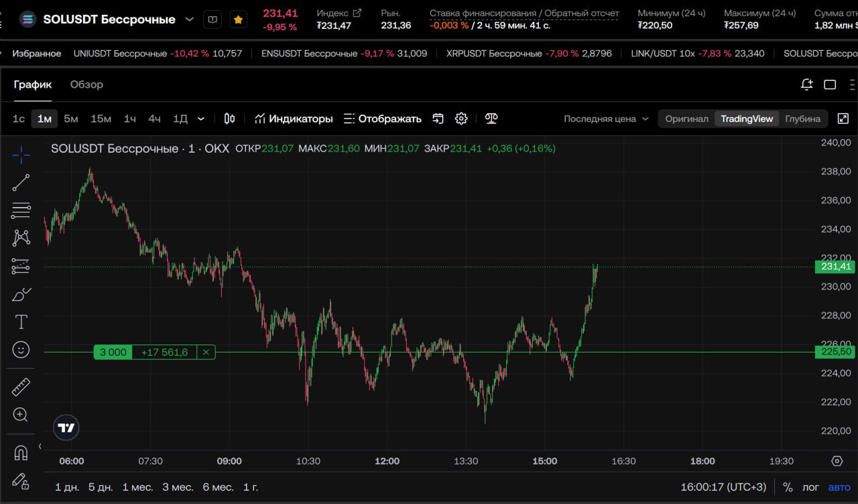Image resolution: width=858 pixels, height=504 pixels.
Task: Open the emoji icons tool
Action: (21, 350)
